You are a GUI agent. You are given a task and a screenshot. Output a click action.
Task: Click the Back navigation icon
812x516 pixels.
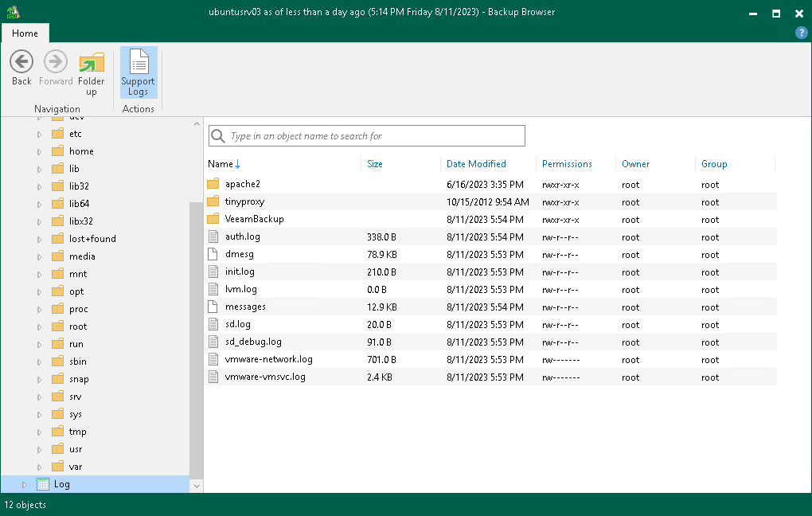21,61
